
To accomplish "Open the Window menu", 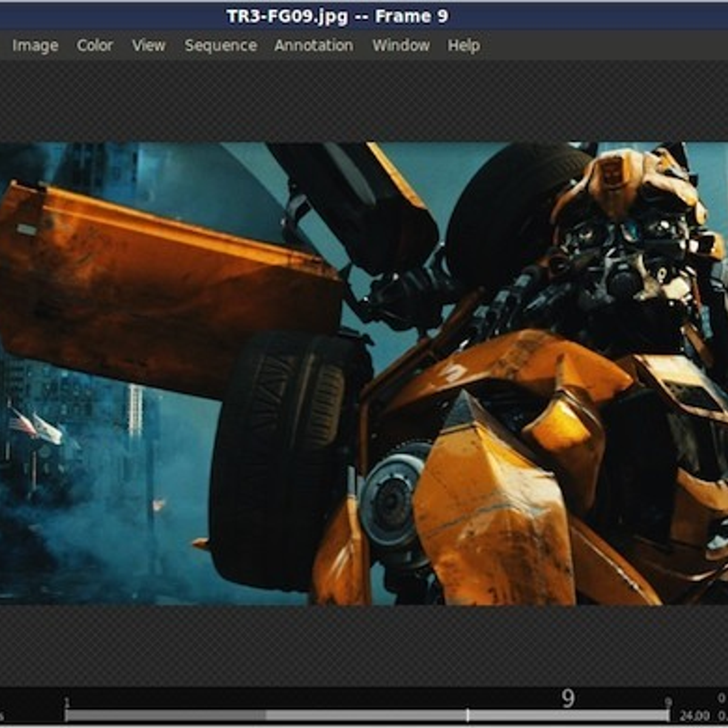I will (400, 45).
